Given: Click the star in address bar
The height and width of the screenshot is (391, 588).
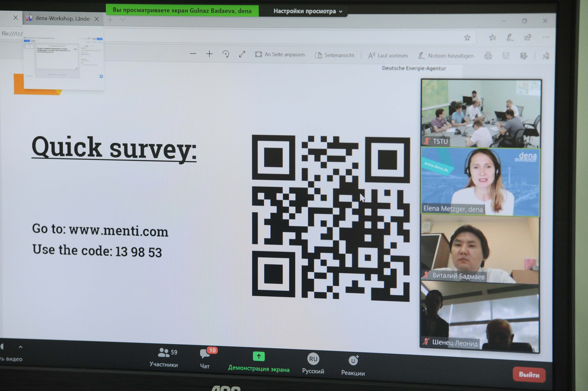Looking at the screenshot, I should 467,38.
